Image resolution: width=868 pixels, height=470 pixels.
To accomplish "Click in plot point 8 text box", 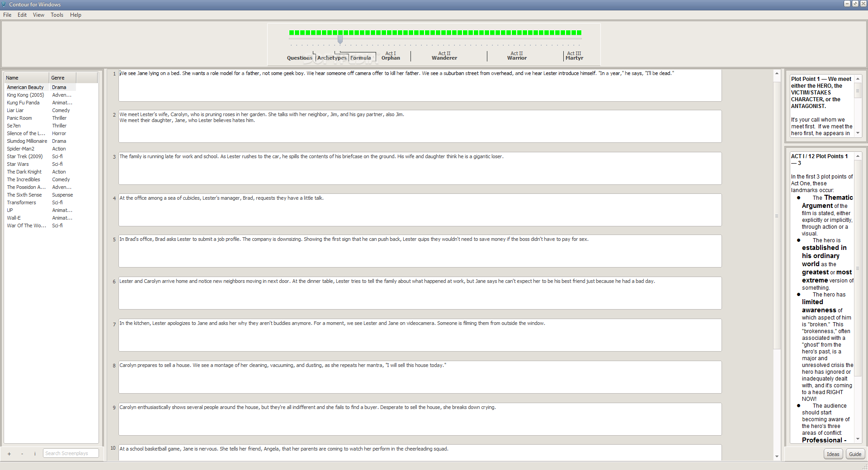I will coord(420,377).
